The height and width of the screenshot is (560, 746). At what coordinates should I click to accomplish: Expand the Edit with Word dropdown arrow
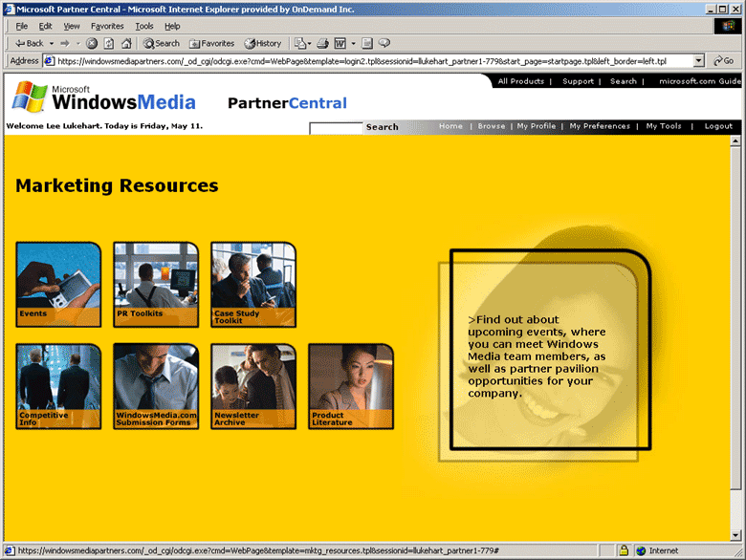353,43
